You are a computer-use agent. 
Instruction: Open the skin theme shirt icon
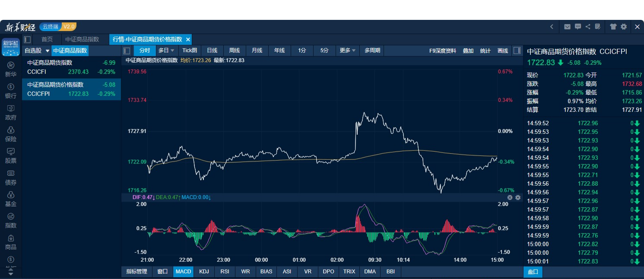613,27
